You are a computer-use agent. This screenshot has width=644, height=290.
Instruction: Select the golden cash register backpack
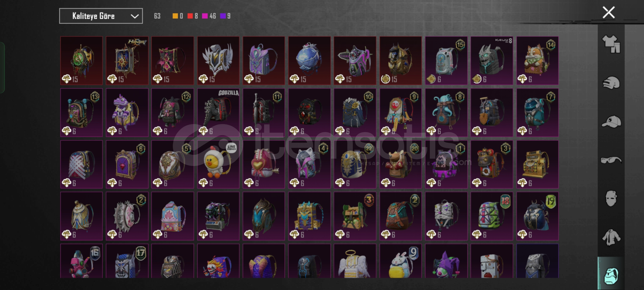(x=537, y=164)
